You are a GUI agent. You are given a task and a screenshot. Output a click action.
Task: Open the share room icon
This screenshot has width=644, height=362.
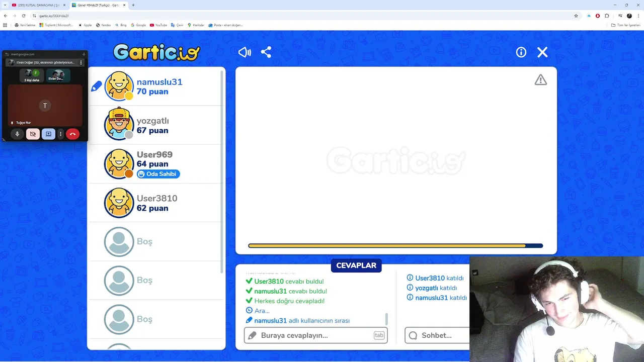(266, 52)
